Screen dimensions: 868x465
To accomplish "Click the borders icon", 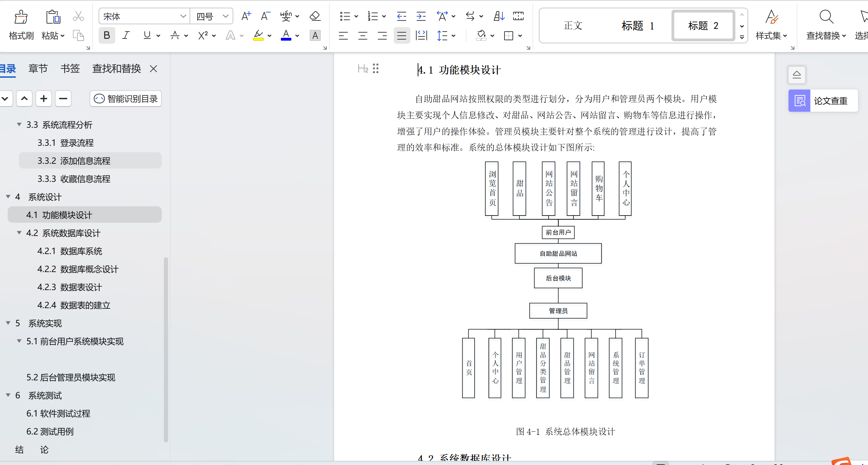I will coord(509,35).
